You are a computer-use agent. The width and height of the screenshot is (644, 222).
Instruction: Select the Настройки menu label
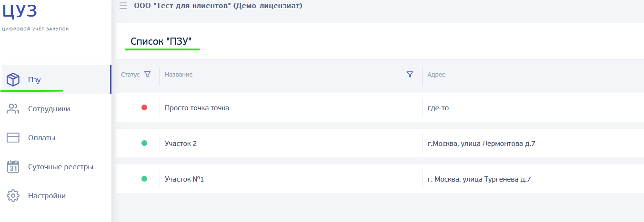(47, 196)
